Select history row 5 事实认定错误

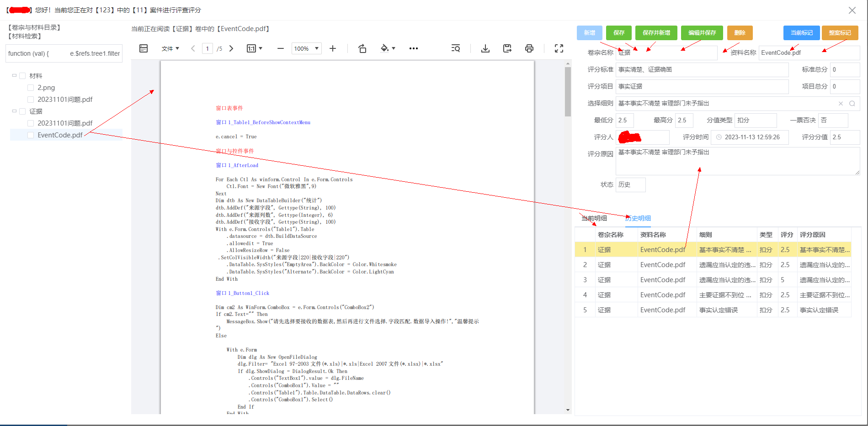pyautogui.click(x=713, y=310)
